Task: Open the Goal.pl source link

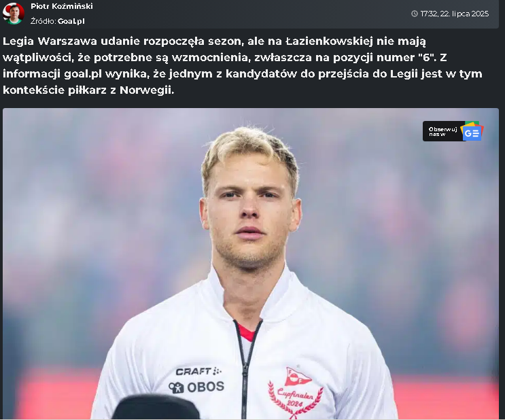Action: point(71,21)
